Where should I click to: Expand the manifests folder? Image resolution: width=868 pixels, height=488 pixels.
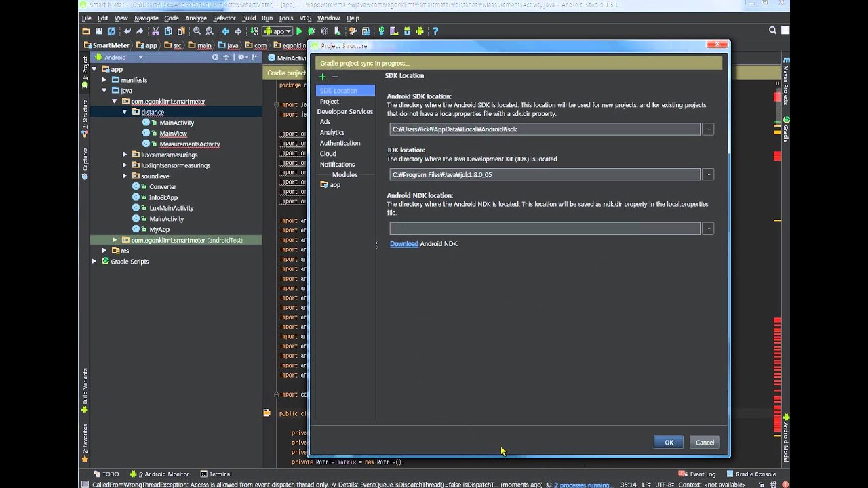click(104, 80)
